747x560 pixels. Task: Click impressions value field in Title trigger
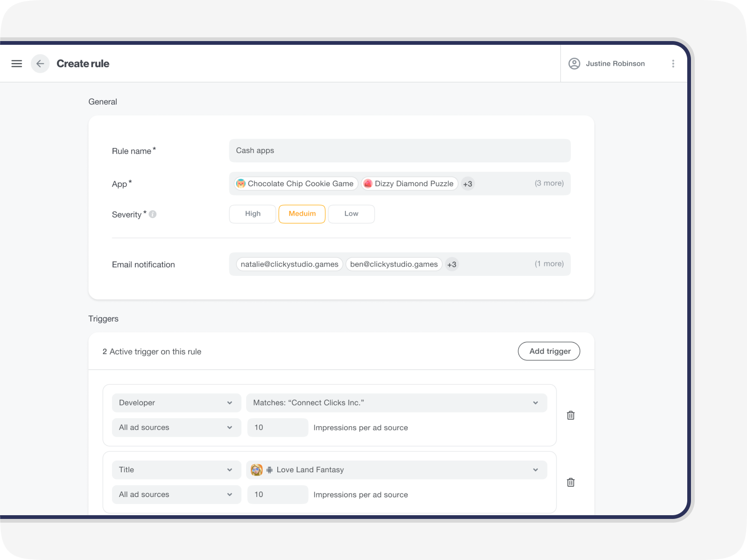click(278, 495)
